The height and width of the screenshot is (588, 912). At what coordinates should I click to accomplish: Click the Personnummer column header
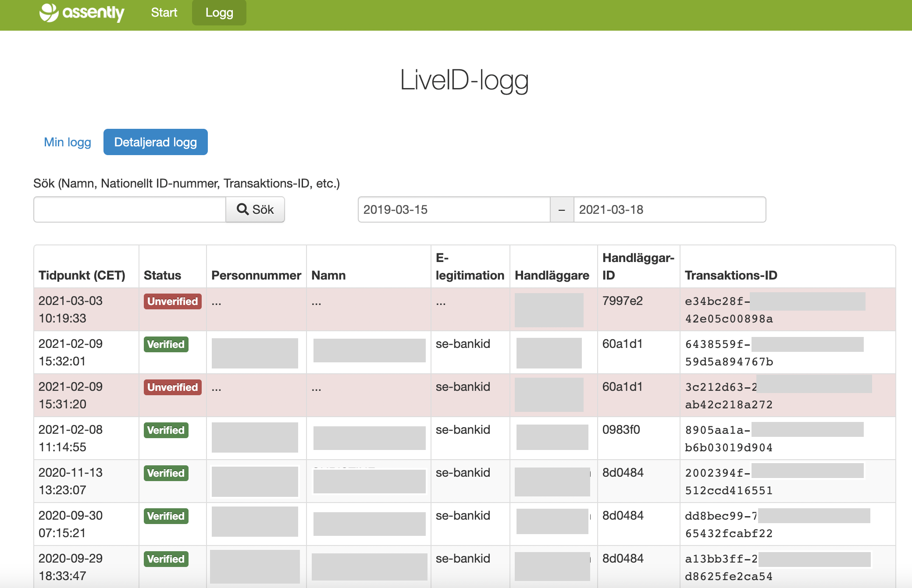(256, 275)
